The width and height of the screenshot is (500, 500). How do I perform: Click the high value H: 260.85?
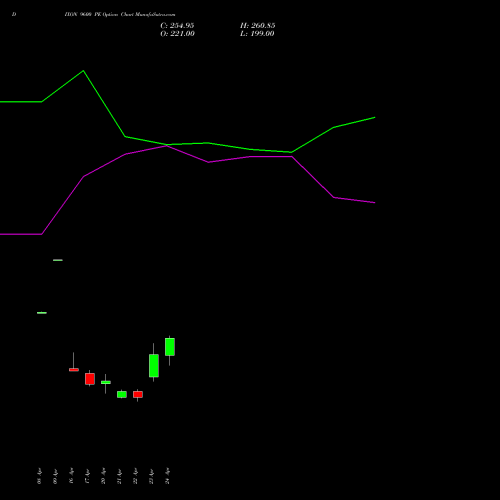point(258,26)
